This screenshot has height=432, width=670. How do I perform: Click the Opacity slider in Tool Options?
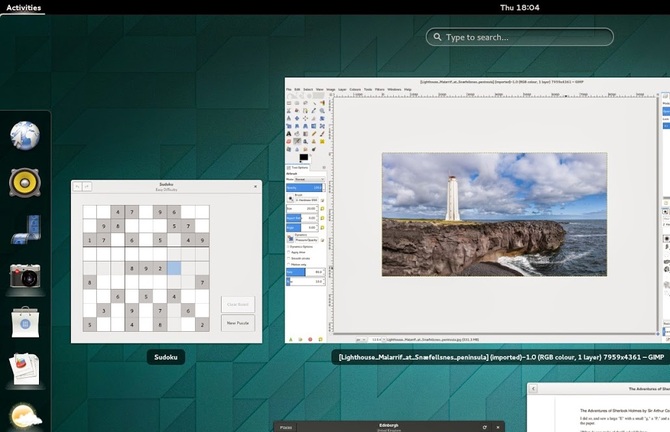(305, 188)
